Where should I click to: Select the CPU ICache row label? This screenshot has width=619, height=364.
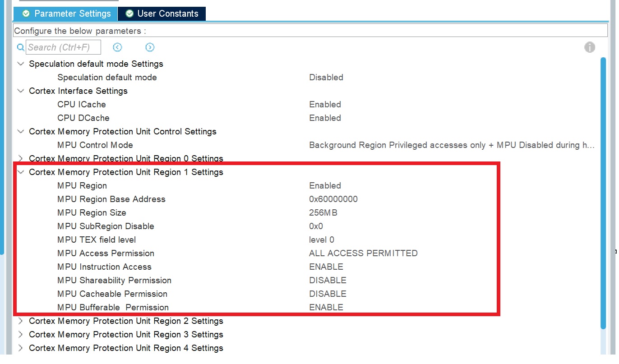[82, 104]
